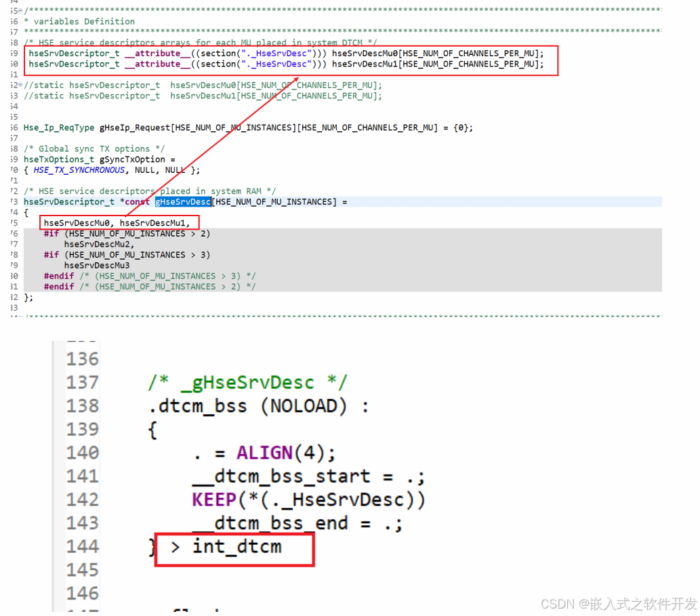The height and width of the screenshot is (616, 700).
Task: Click 'hseSrvDescMu0,' in the initializer list
Action: point(79,223)
